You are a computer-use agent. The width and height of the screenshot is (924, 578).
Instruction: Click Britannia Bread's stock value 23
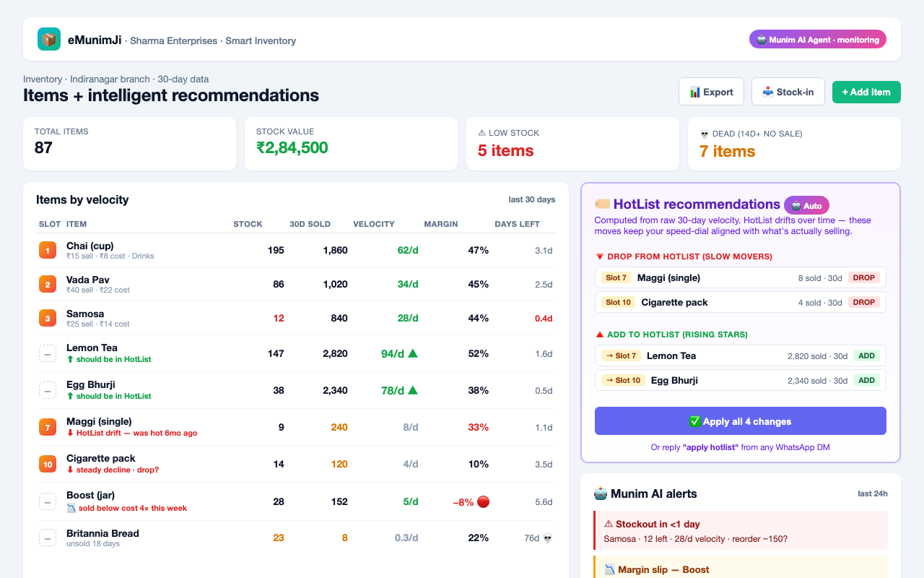coord(279,538)
